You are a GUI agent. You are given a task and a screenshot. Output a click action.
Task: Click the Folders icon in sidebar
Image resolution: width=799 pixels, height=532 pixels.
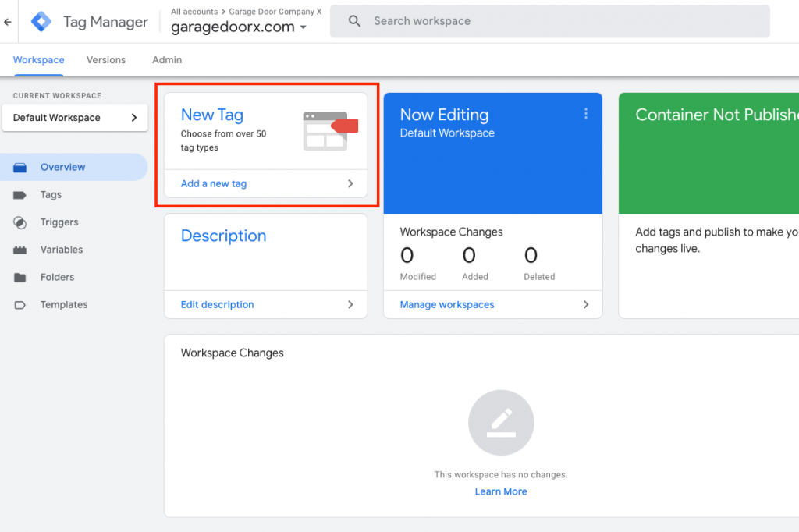[20, 277]
